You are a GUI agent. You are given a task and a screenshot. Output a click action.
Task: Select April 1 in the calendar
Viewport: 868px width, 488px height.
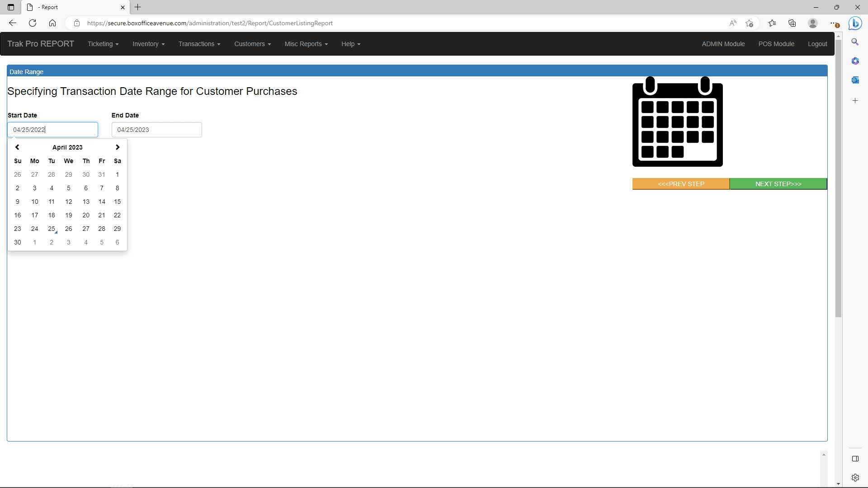tap(117, 174)
